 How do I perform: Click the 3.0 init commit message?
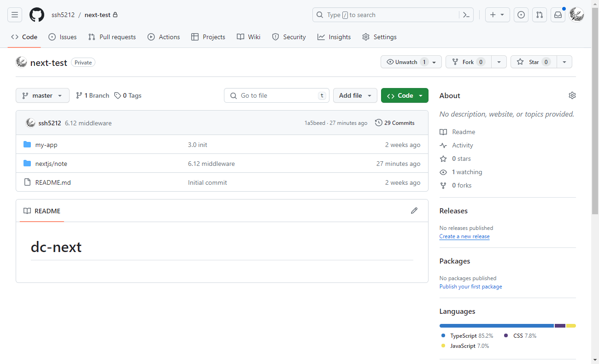point(198,145)
